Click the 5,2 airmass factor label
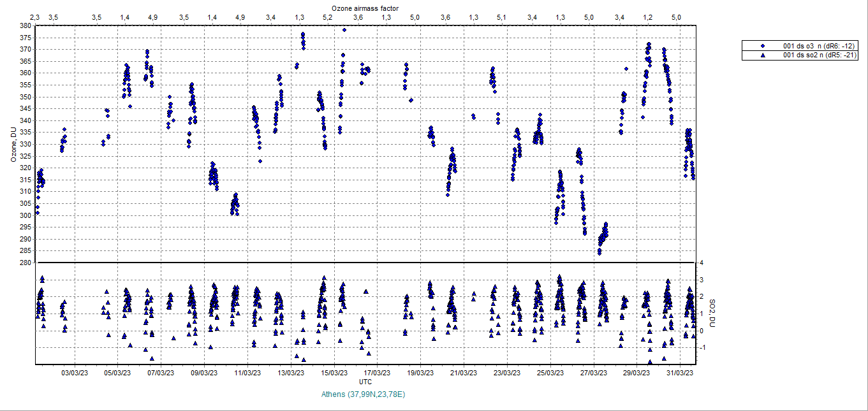Viewport: 868px width, 411px height. [x=327, y=17]
